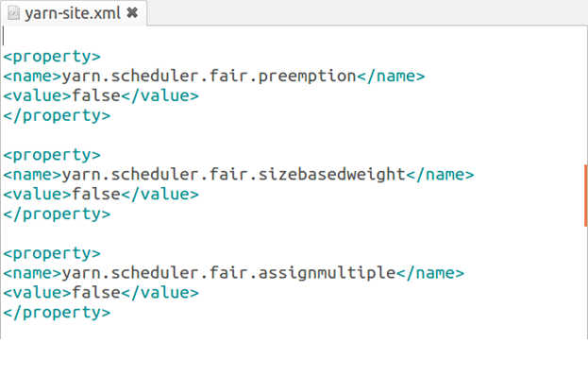The height and width of the screenshot is (377, 588).
Task: Place cursor on the empty first line
Action: tap(293, 37)
